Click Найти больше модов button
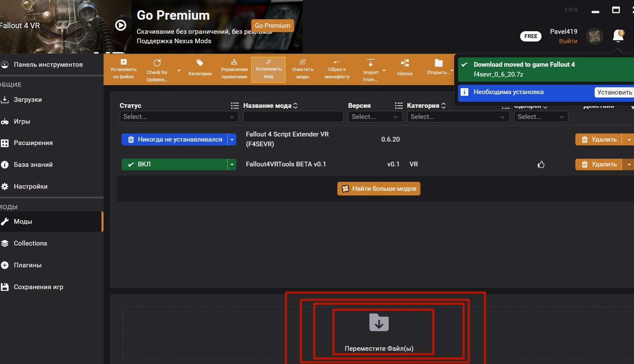This screenshot has width=634, height=364. [379, 189]
